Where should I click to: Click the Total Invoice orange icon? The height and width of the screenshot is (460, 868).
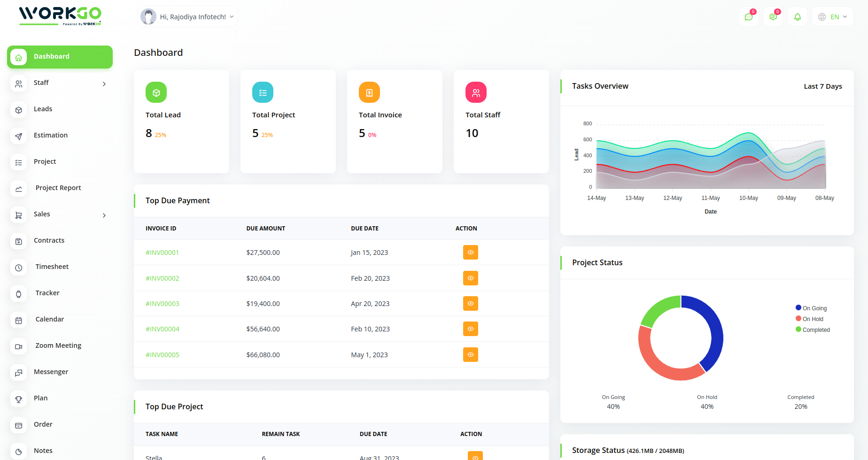pyautogui.click(x=369, y=92)
